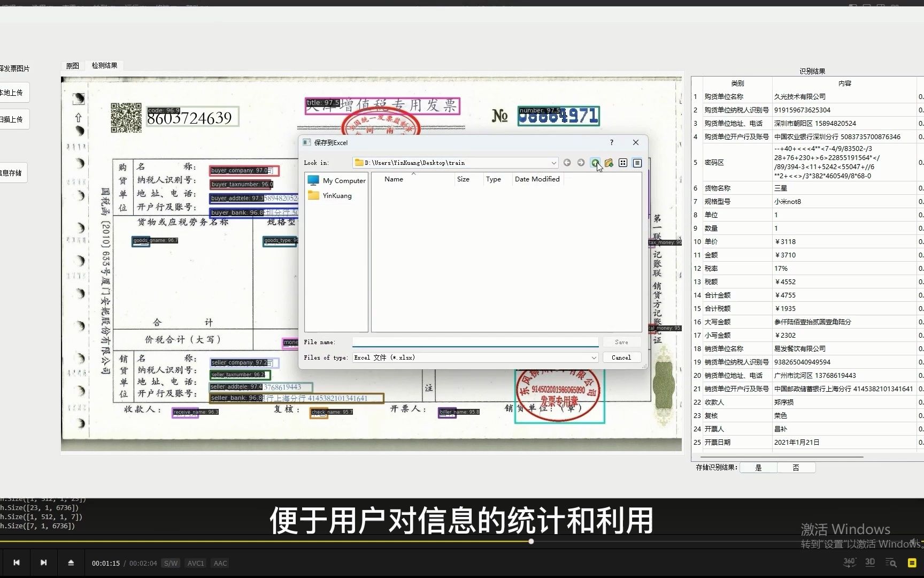Click the back navigation arrow in save dialog
The height and width of the screenshot is (578, 924).
[x=567, y=163]
